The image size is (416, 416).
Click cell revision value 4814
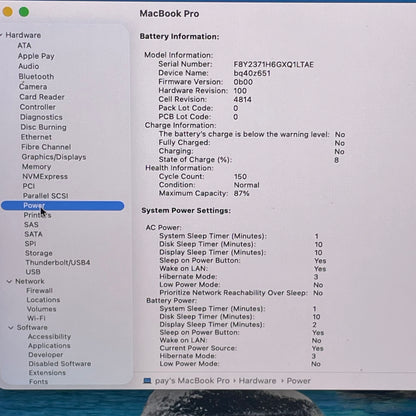(x=242, y=99)
